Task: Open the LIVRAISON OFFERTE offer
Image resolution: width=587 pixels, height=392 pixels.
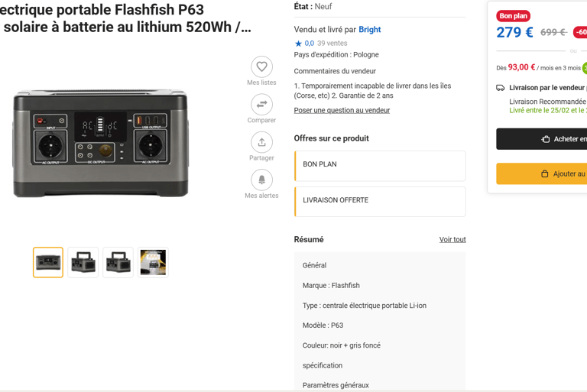Action: tap(380, 201)
